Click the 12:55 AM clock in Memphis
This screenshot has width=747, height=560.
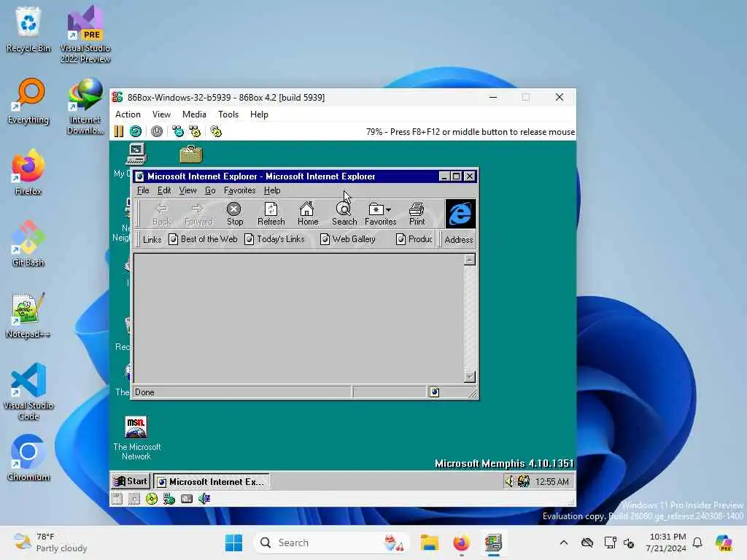552,481
